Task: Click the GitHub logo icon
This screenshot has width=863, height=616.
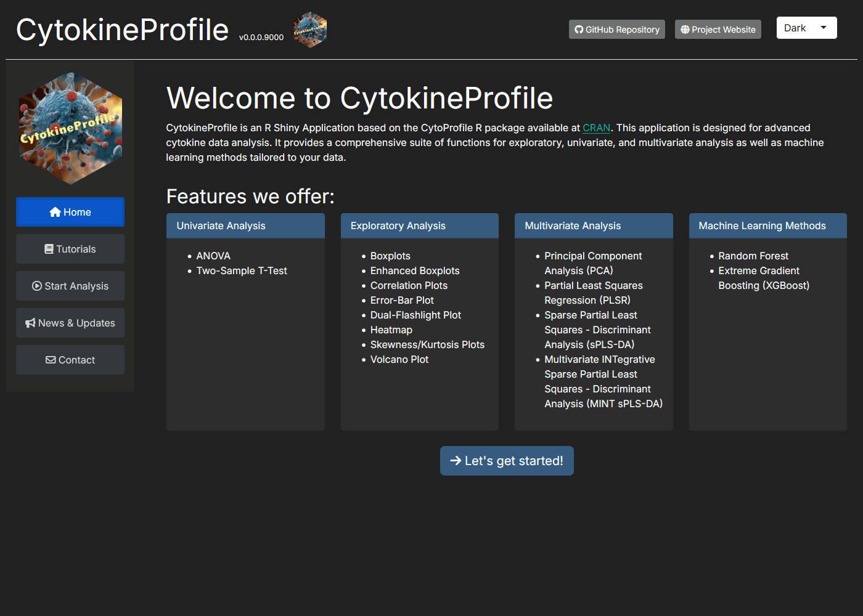Action: pyautogui.click(x=579, y=30)
